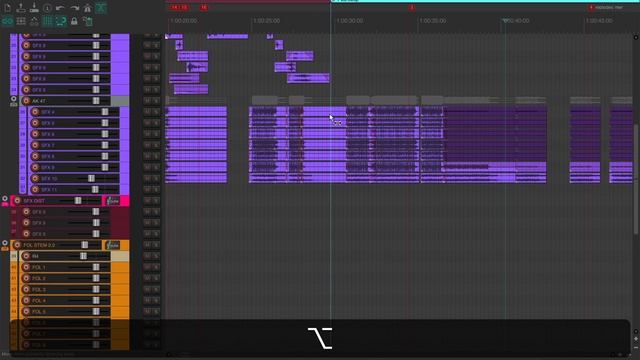The height and width of the screenshot is (360, 640).
Task: Solo the FOL STEM 2.0 track
Action: (x=156, y=245)
